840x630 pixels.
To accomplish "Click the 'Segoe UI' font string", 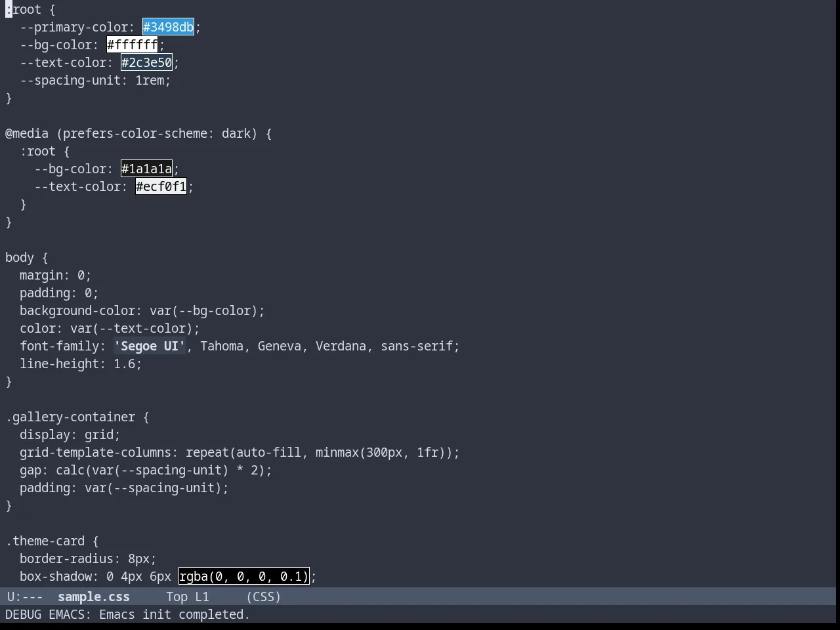I will pos(150,346).
